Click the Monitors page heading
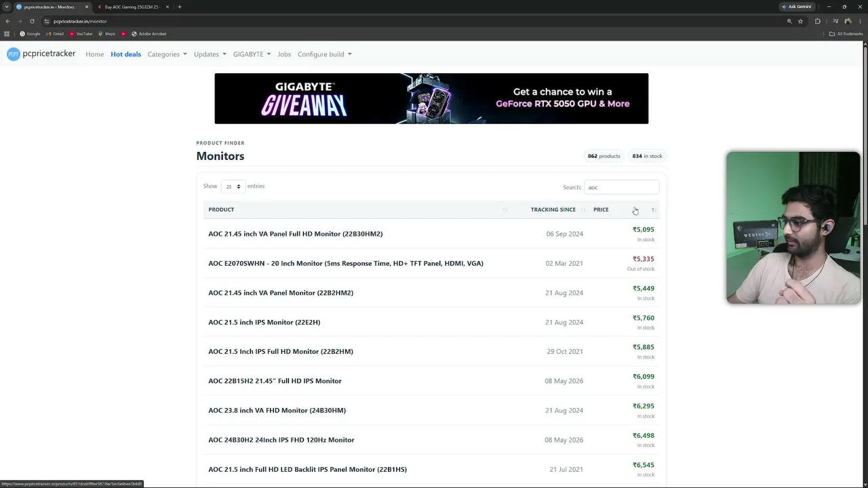The image size is (868, 488). click(220, 156)
